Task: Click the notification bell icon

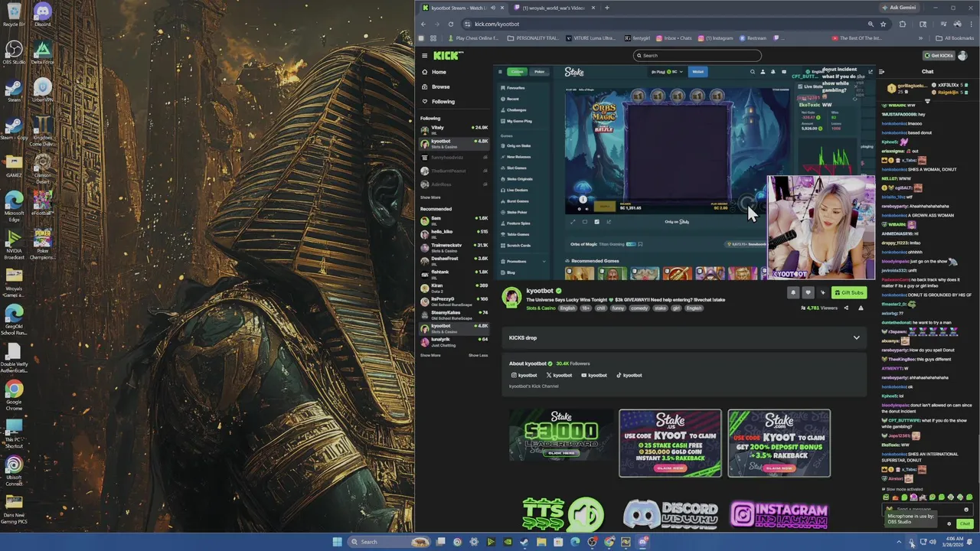Action: (793, 292)
